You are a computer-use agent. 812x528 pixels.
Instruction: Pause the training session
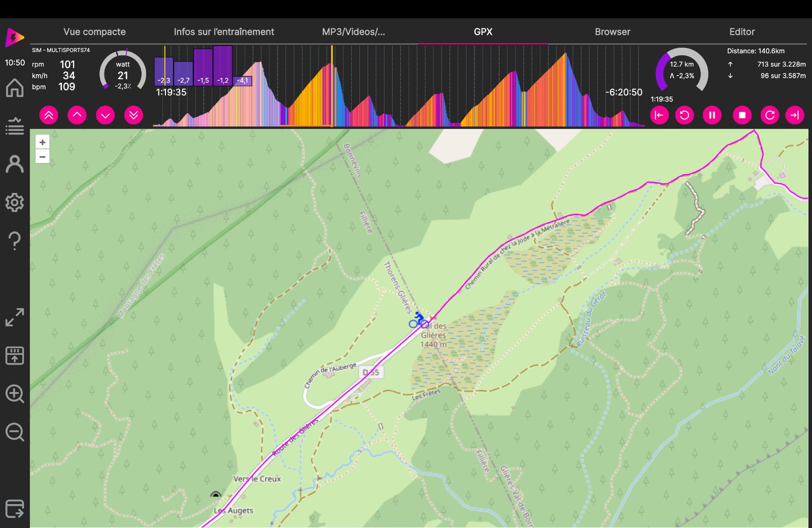pos(712,115)
